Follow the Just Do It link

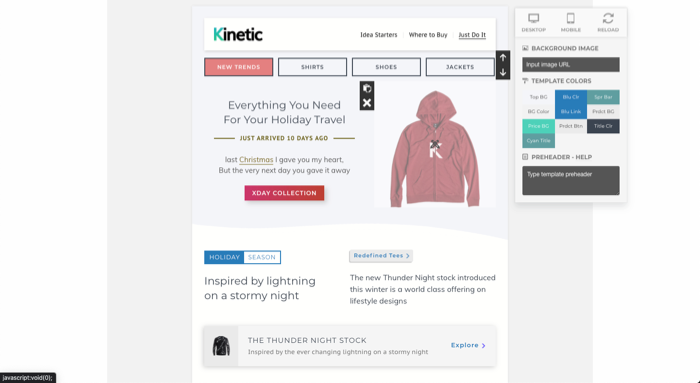click(472, 35)
